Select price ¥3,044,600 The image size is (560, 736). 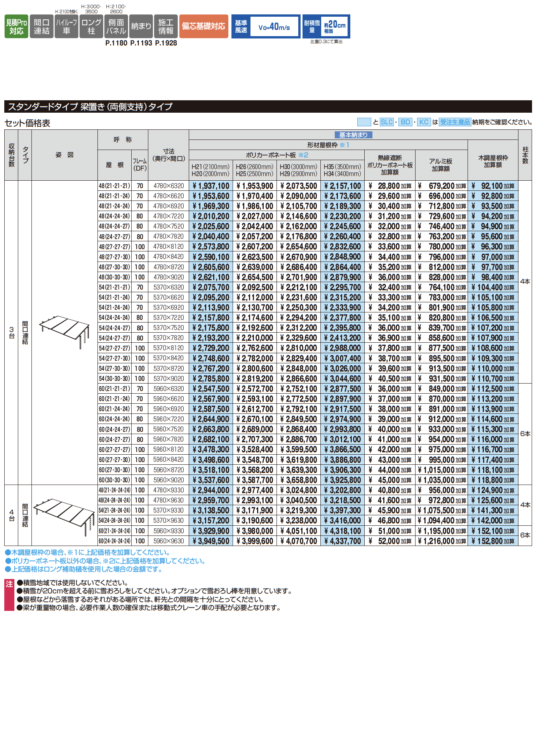(343, 378)
